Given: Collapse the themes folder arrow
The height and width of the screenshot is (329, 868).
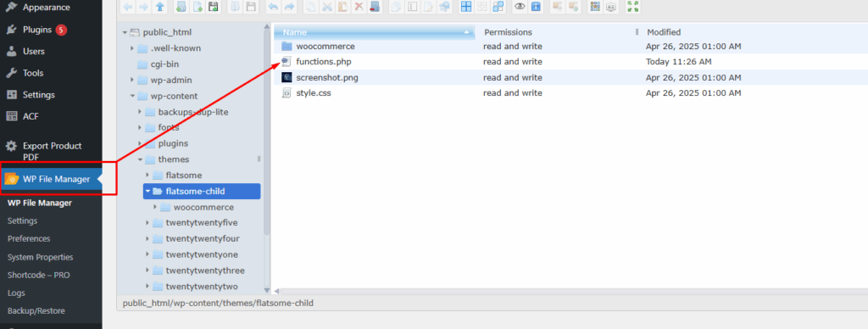Looking at the screenshot, I should [x=140, y=159].
